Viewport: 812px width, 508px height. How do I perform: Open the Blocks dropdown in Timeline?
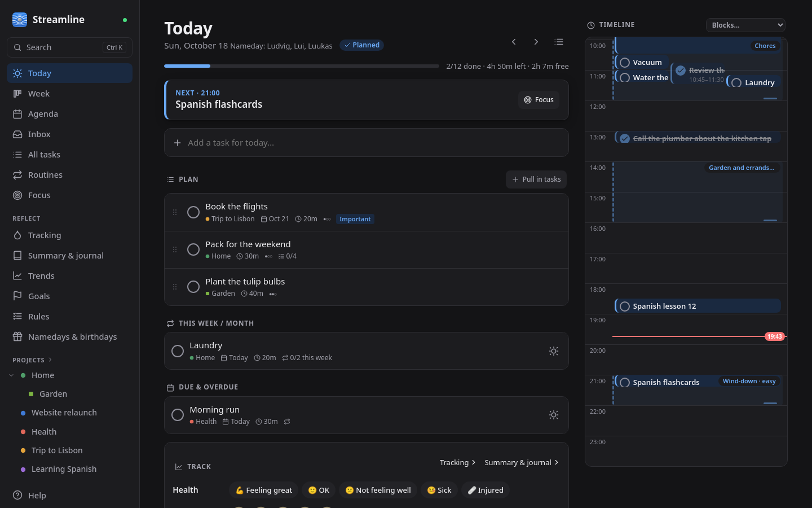click(745, 25)
